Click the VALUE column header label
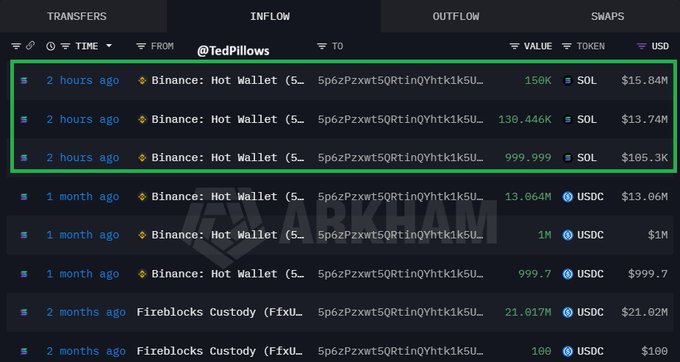The width and height of the screenshot is (680, 362). click(538, 46)
